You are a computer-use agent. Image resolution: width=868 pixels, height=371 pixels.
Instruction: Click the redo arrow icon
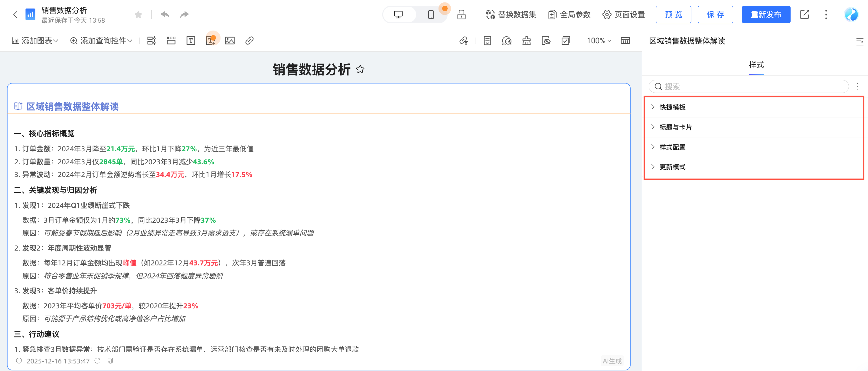coord(184,15)
